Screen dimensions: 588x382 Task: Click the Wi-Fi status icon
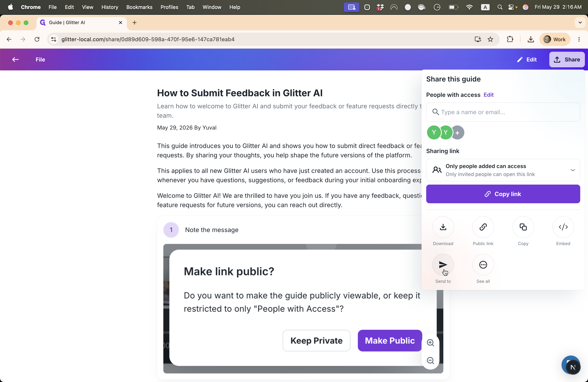(469, 7)
